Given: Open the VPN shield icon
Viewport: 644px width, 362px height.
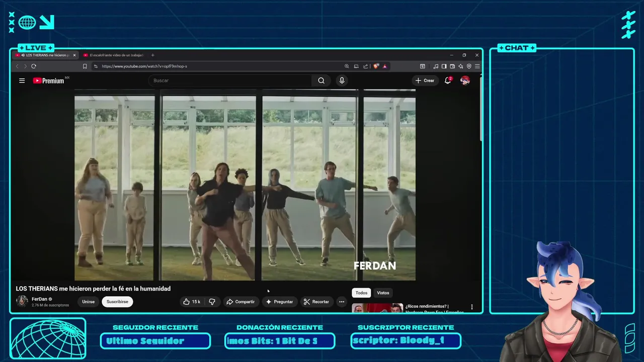Looking at the screenshot, I should point(469,66).
